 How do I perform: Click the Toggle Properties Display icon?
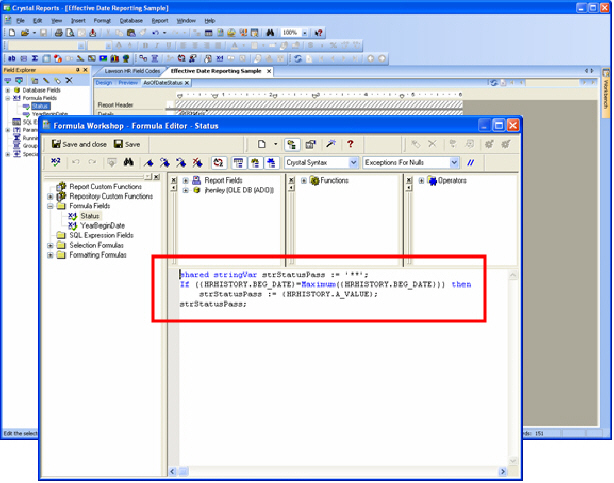pyautogui.click(x=311, y=145)
